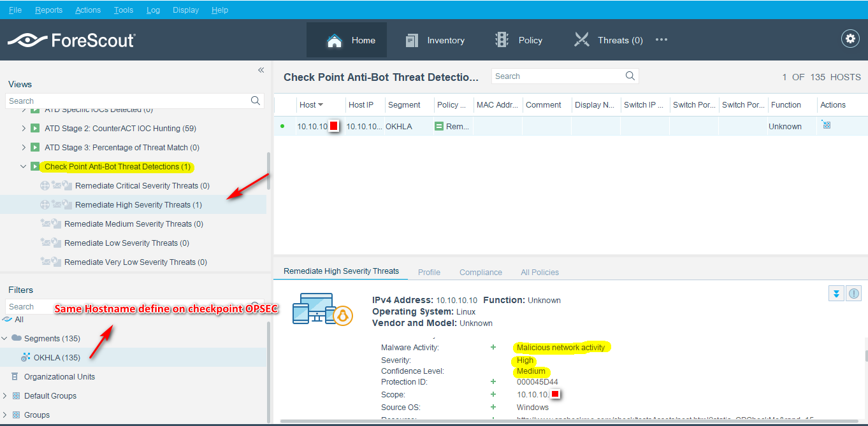Expand the Malware Activity plus sign
This screenshot has width=868, height=426.
click(493, 347)
